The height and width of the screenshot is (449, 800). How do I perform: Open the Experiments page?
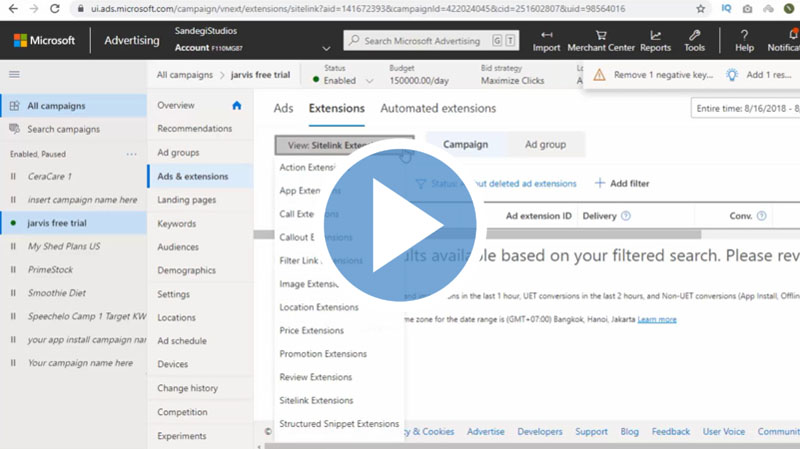182,436
